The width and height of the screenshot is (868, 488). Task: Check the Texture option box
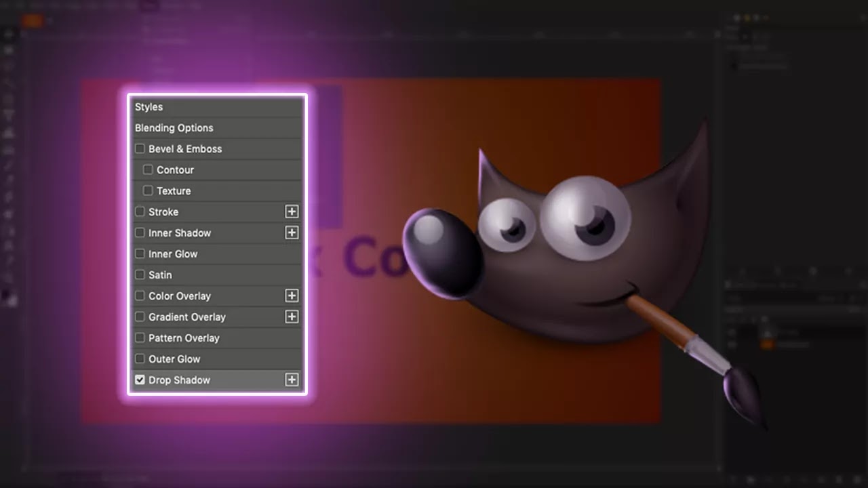pos(148,191)
